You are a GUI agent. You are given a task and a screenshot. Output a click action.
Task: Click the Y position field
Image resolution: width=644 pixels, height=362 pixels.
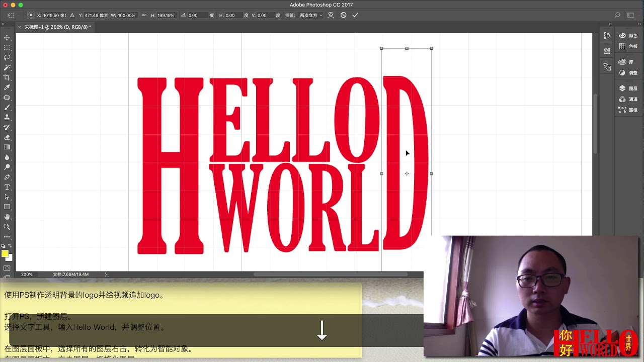click(x=96, y=15)
